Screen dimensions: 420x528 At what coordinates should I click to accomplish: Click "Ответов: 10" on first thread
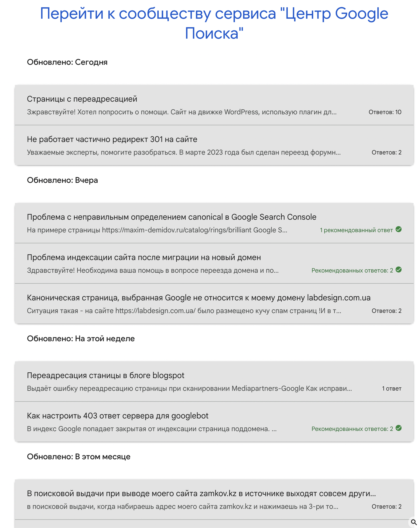tap(385, 112)
